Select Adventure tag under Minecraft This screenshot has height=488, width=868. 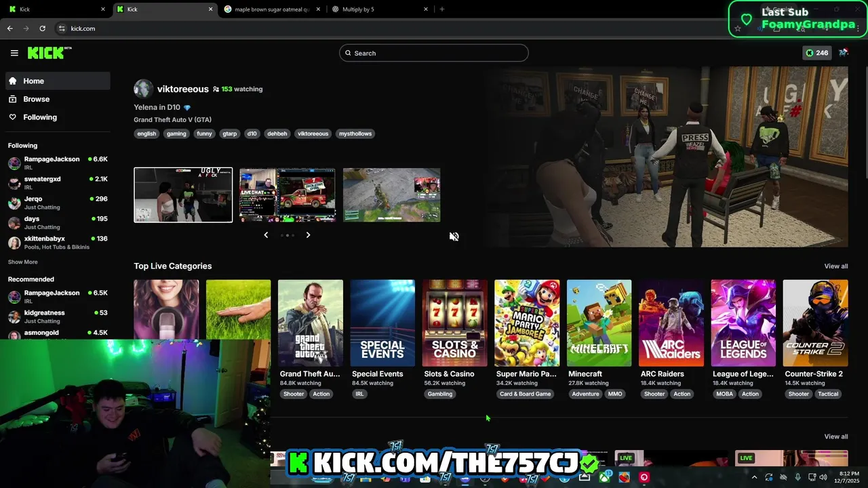(585, 394)
